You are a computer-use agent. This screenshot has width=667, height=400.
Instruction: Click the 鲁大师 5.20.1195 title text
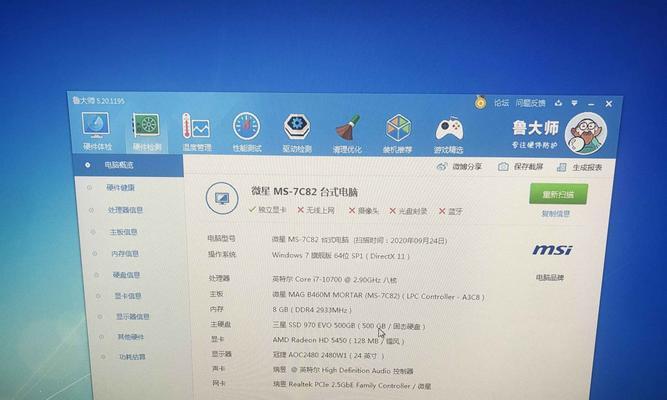[98, 100]
